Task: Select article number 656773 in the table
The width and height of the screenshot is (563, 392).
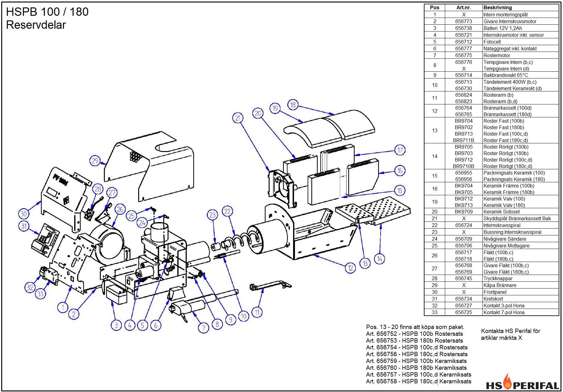Action: (463, 21)
